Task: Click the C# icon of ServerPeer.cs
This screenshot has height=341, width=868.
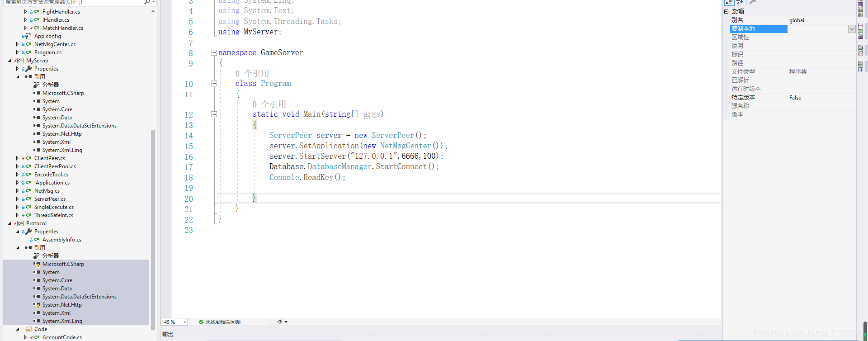Action: click(x=28, y=199)
